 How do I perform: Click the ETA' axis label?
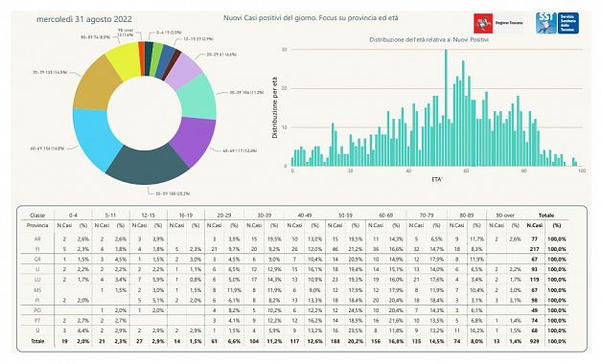(437, 179)
